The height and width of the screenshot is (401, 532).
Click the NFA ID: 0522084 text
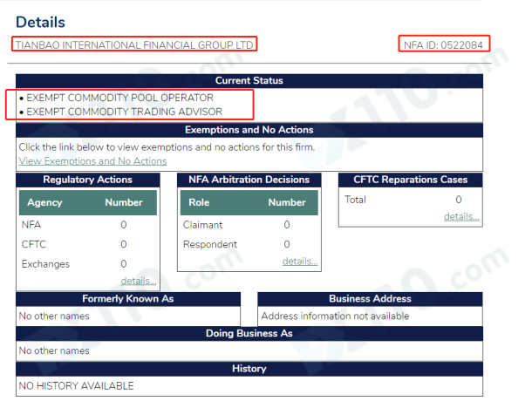click(443, 45)
